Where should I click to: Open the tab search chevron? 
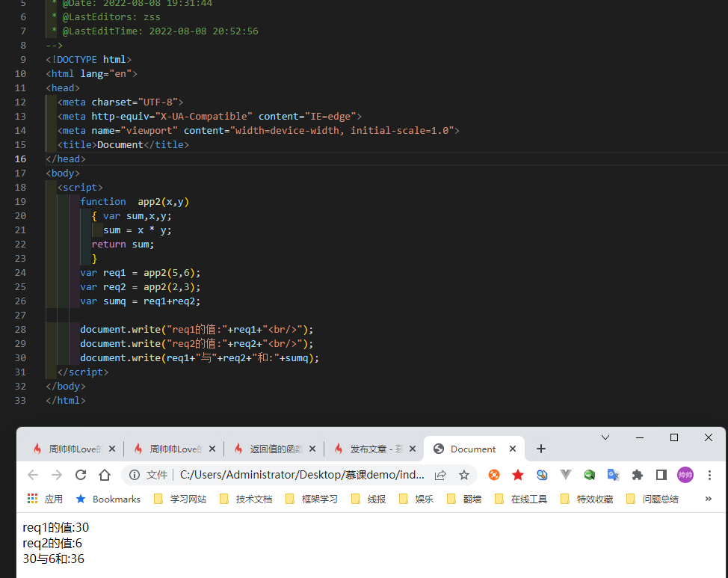coord(605,437)
